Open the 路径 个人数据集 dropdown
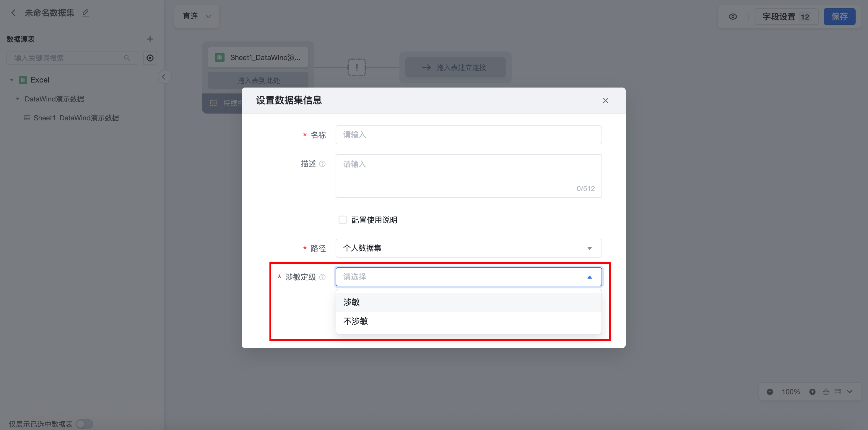Screen dimensions: 868x430 click(x=468, y=248)
